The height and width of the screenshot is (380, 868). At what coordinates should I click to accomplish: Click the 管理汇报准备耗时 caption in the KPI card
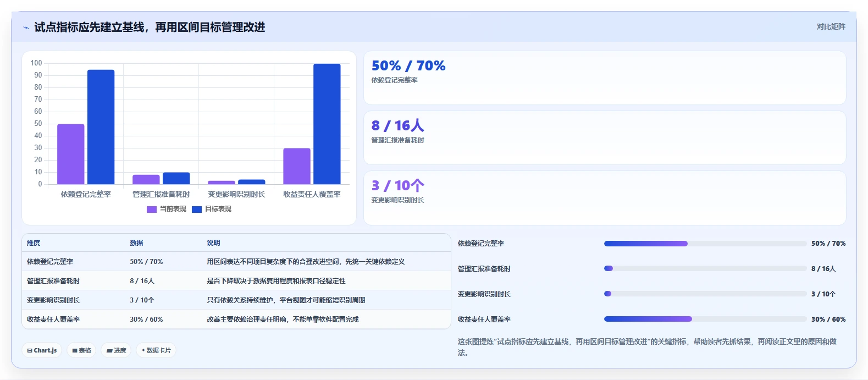click(x=398, y=140)
